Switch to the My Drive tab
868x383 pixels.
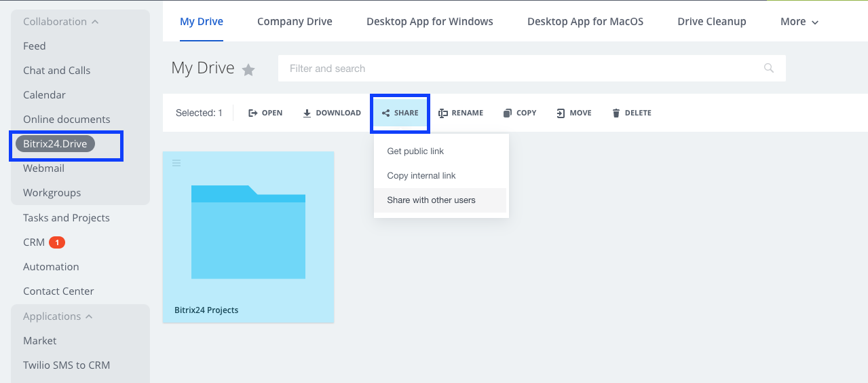point(202,22)
